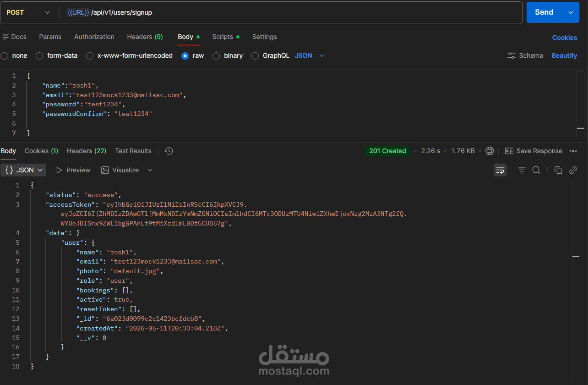This screenshot has height=385, width=588.
Task: Select the none body type
Action: pyautogui.click(x=5, y=55)
